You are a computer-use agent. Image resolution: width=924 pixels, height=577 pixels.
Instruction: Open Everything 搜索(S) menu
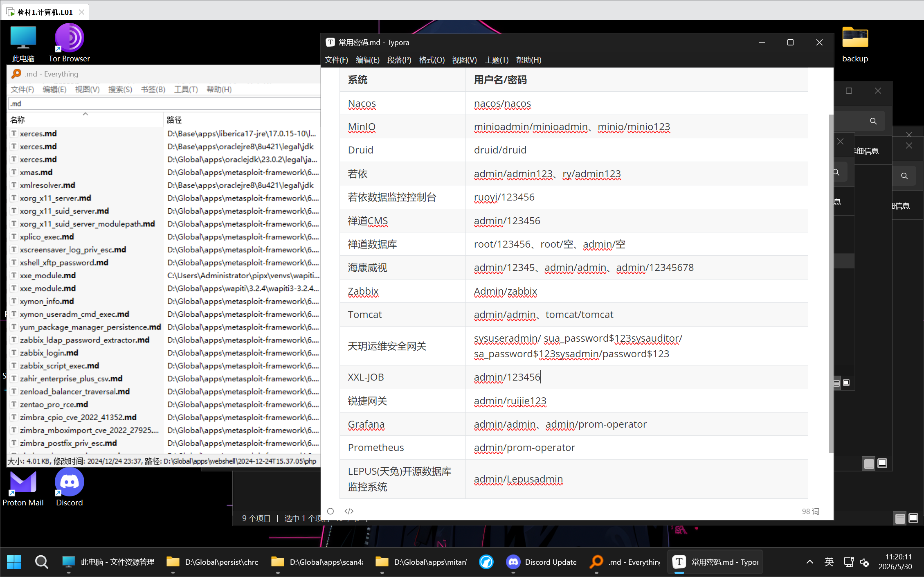coord(120,89)
